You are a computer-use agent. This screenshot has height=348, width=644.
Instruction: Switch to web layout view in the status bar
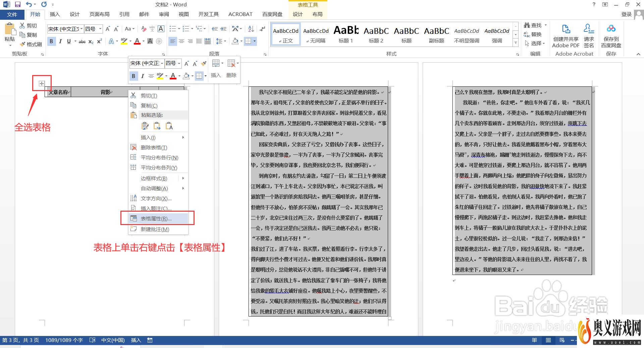(x=562, y=340)
